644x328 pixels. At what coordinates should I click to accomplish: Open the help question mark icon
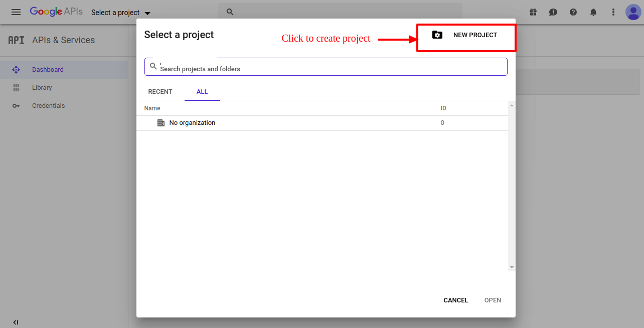click(x=573, y=12)
